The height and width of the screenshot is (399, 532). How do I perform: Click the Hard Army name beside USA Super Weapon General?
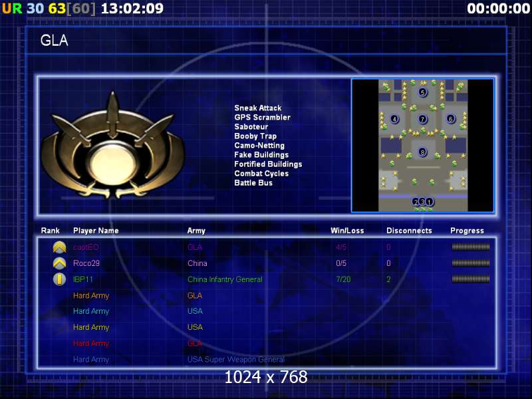pos(91,359)
